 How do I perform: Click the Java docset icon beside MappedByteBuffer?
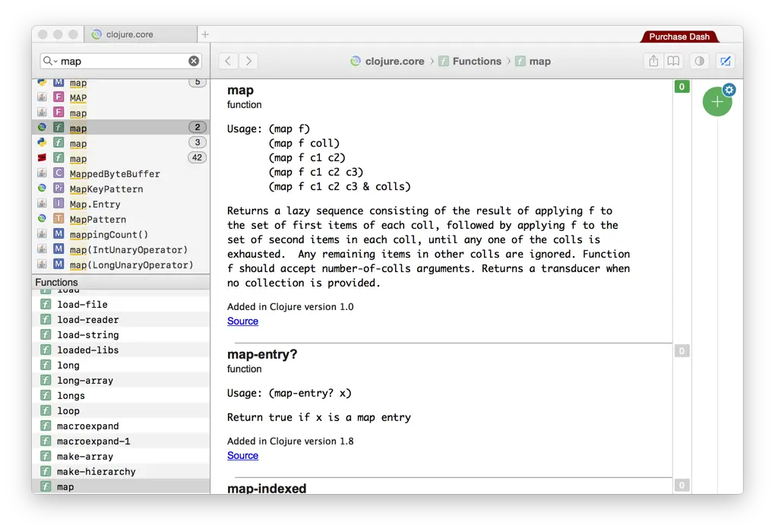pos(42,173)
